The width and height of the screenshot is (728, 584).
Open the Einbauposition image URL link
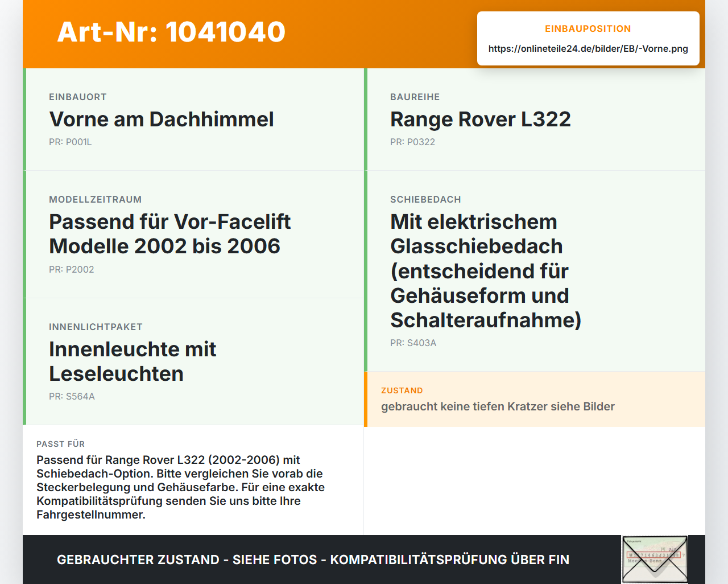click(588, 48)
